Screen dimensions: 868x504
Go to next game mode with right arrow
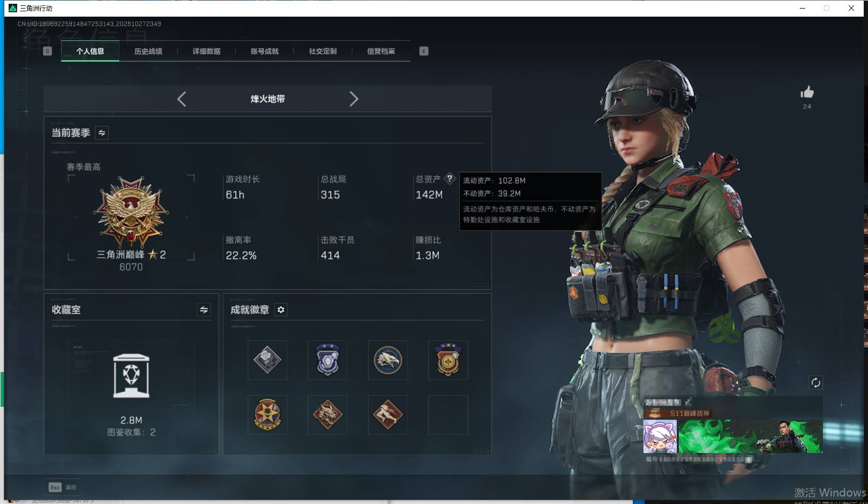tap(353, 99)
